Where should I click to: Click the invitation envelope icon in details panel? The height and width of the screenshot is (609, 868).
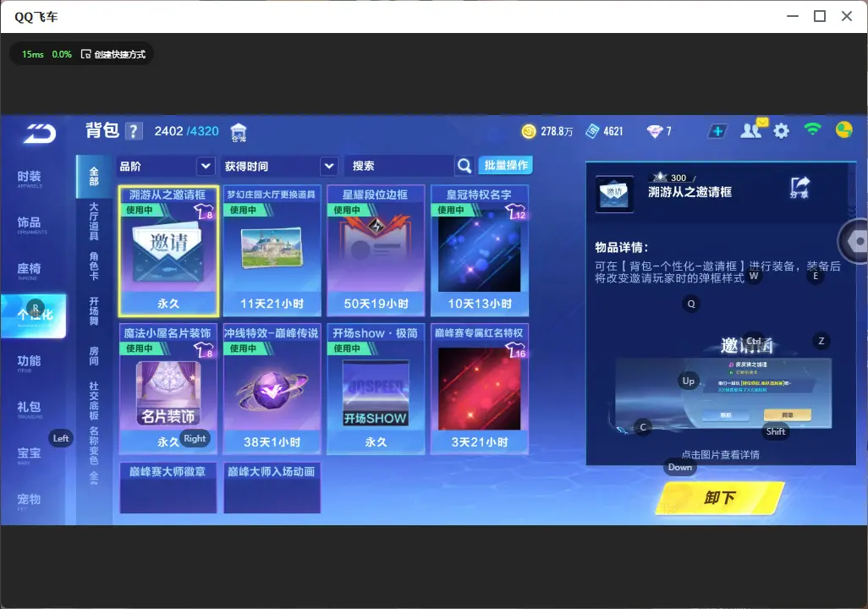[614, 194]
